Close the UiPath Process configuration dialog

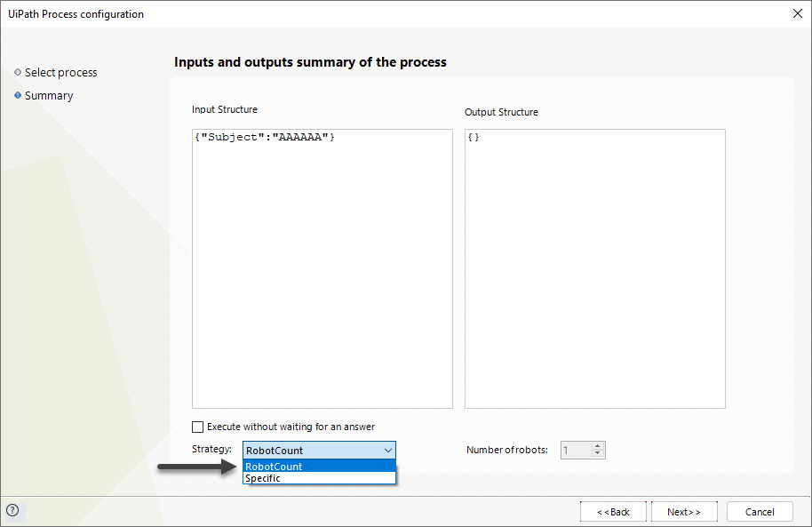tap(798, 13)
